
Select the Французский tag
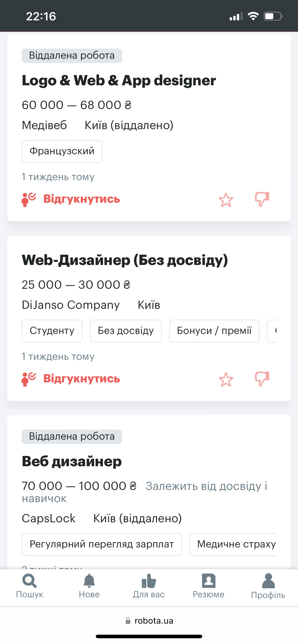(62, 151)
